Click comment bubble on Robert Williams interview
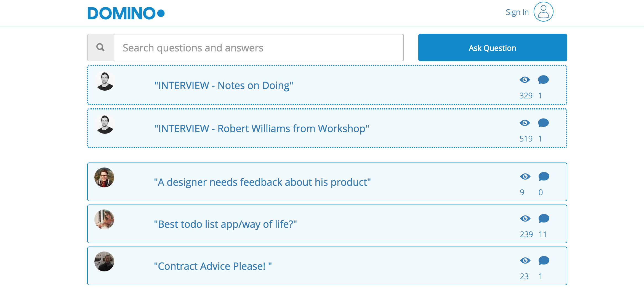 (543, 123)
